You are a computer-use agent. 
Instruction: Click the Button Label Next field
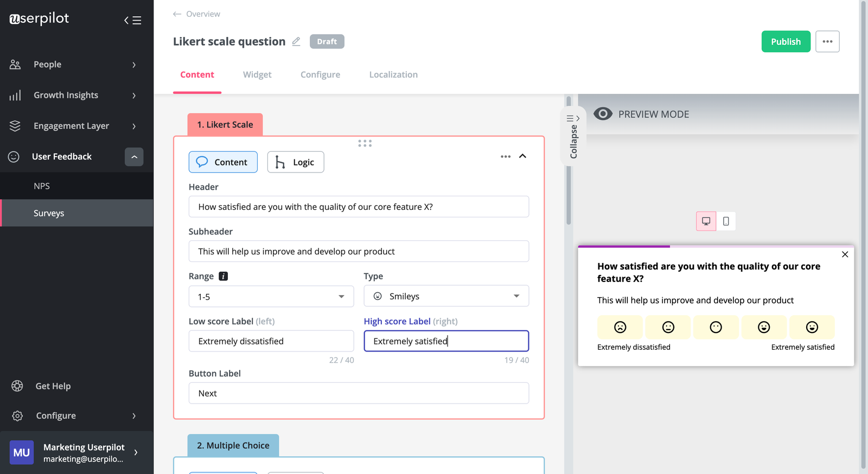pyautogui.click(x=359, y=393)
